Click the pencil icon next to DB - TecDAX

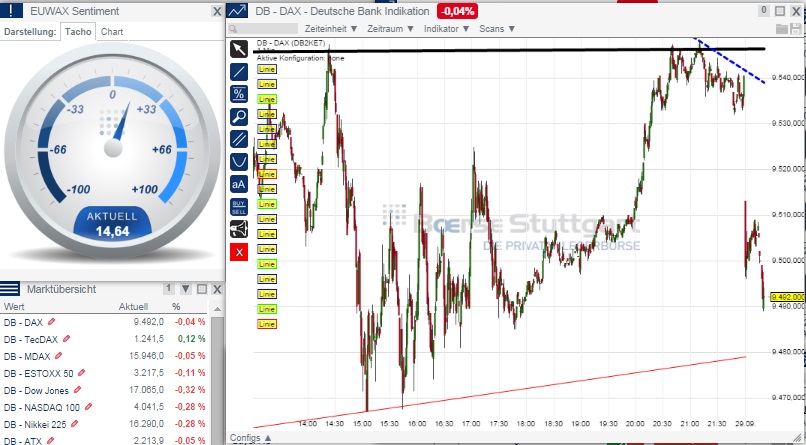pyautogui.click(x=66, y=339)
